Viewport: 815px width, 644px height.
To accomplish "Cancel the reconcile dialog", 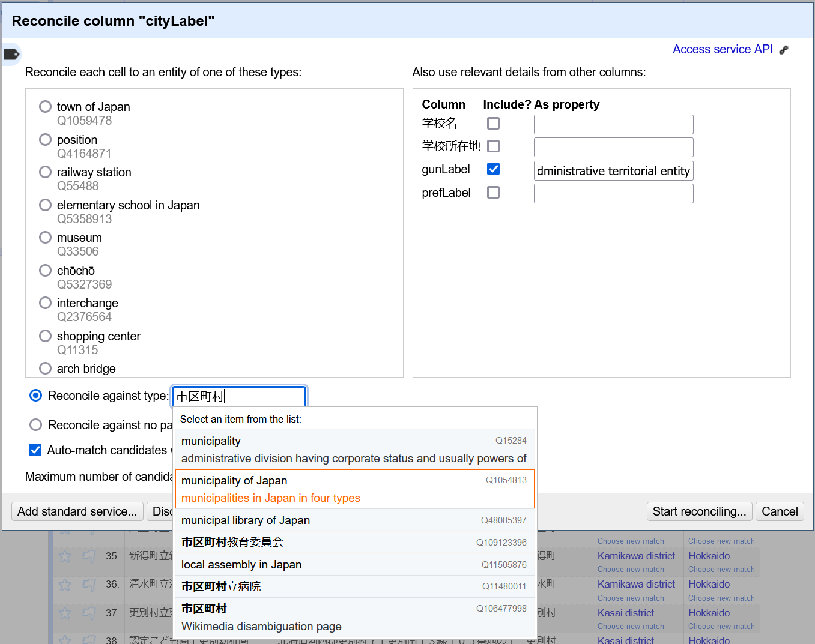I will [x=780, y=511].
